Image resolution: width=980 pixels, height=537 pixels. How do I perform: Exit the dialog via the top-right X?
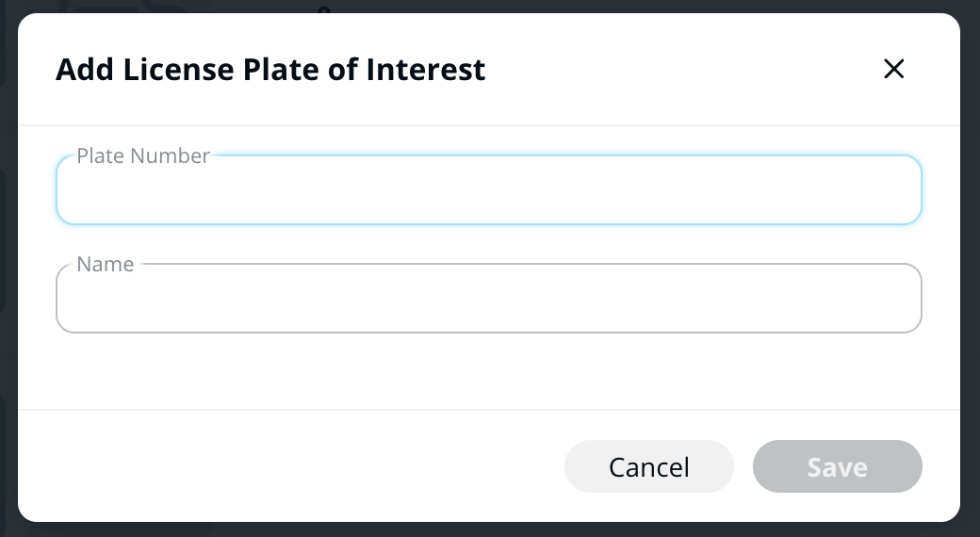point(893,69)
